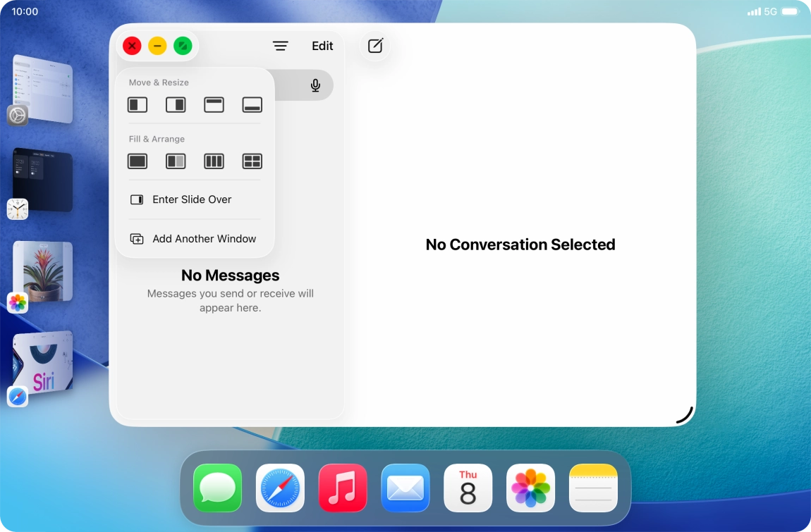The image size is (811, 532).
Task: Open the Calendar showing Thu 8
Action: click(468, 488)
